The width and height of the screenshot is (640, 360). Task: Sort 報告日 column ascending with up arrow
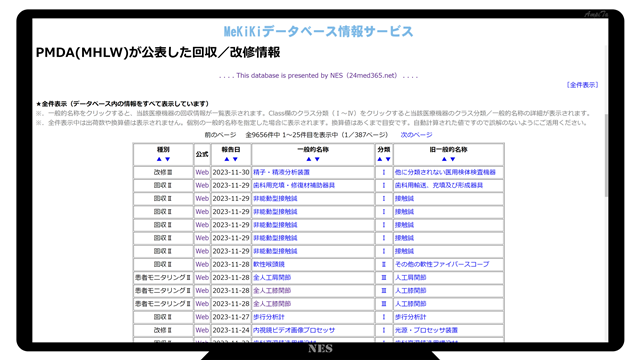[227, 159]
